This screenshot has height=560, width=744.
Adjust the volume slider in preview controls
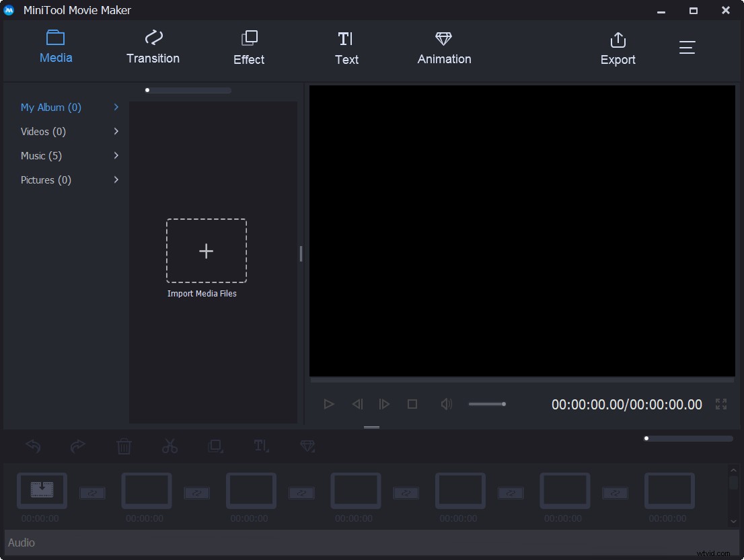coord(487,404)
